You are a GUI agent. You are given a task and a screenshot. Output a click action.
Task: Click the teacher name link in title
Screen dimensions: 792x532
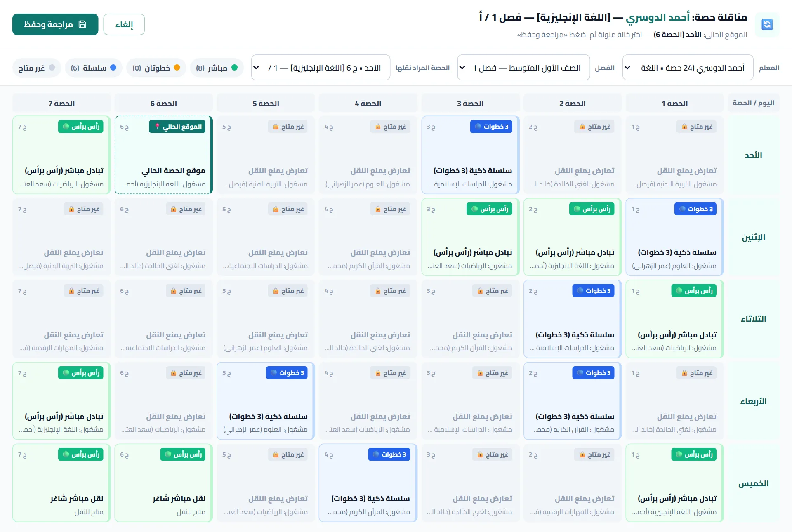658,17
